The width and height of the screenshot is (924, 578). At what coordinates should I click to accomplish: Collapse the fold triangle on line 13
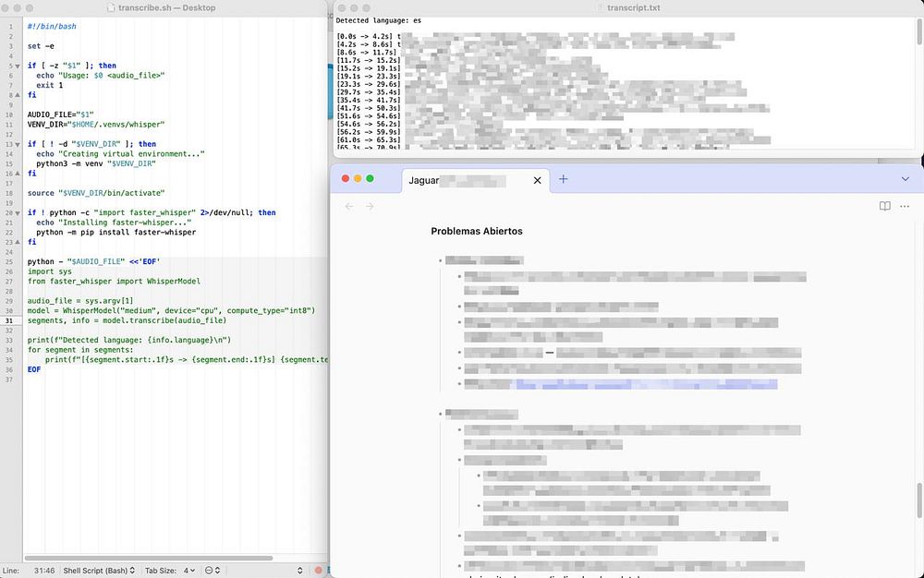coord(18,144)
